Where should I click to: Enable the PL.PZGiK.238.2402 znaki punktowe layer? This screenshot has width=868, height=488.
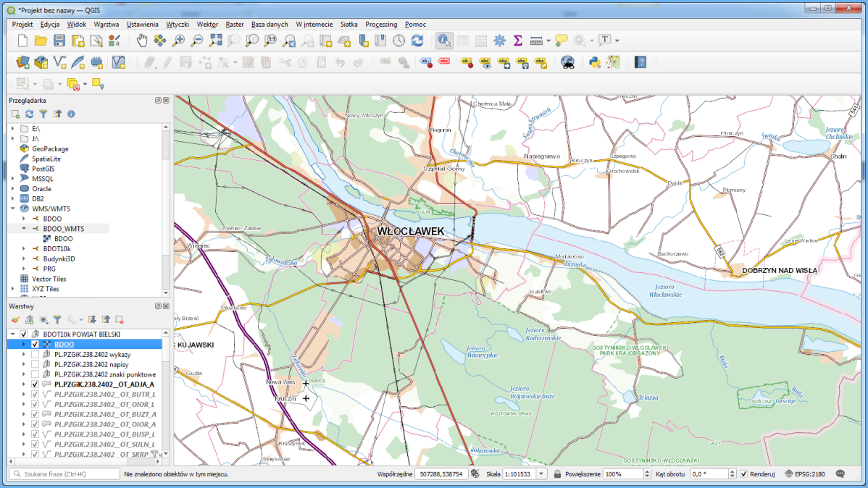tap(35, 374)
